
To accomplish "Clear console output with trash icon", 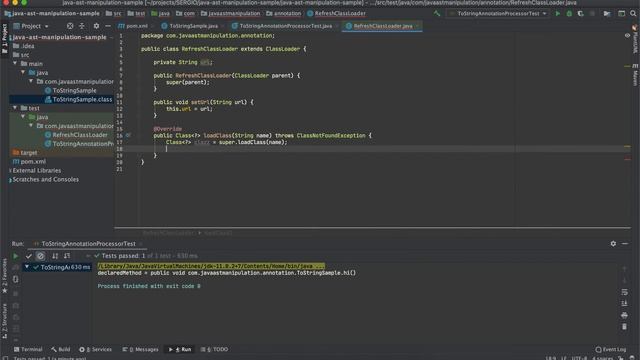I will (624, 327).
